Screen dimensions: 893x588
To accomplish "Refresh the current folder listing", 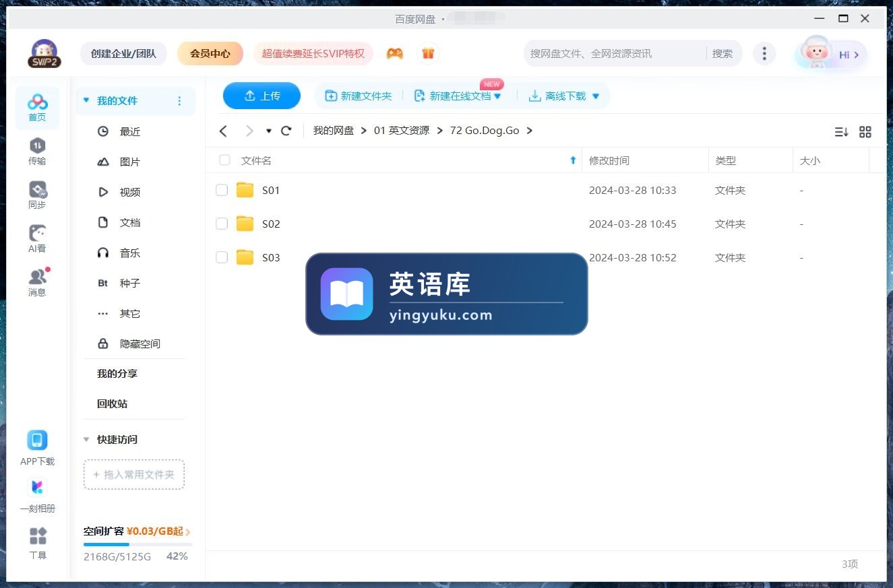I will pyautogui.click(x=286, y=131).
